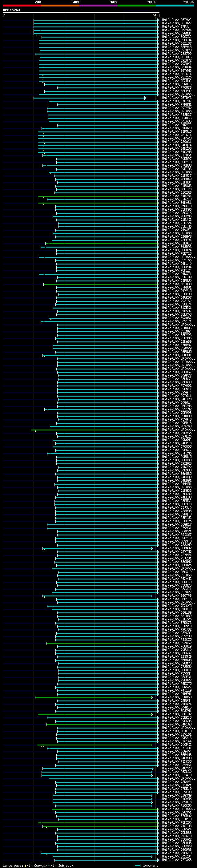The height and width of the screenshot is (868, 197).
Task: Select label UniRef100_Q1RJX3
Action: tap(176, 220)
